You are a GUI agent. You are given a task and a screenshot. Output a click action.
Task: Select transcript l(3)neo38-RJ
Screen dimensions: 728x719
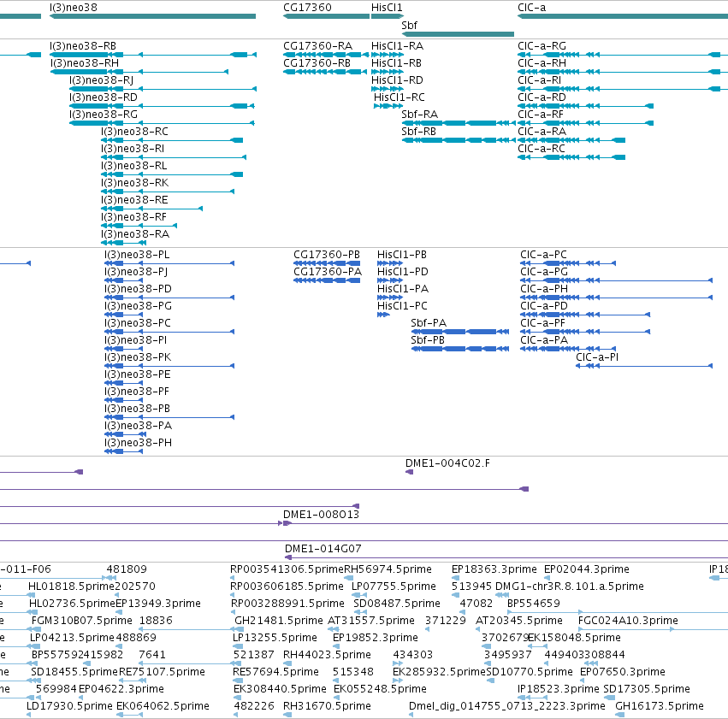click(x=101, y=80)
